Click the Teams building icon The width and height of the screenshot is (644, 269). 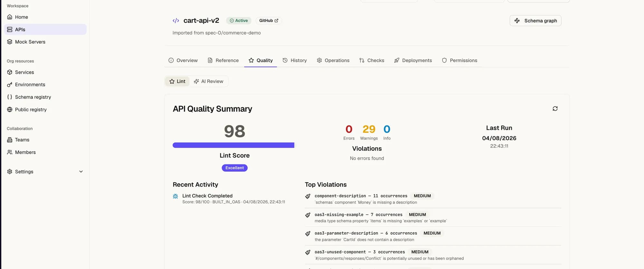(x=10, y=140)
